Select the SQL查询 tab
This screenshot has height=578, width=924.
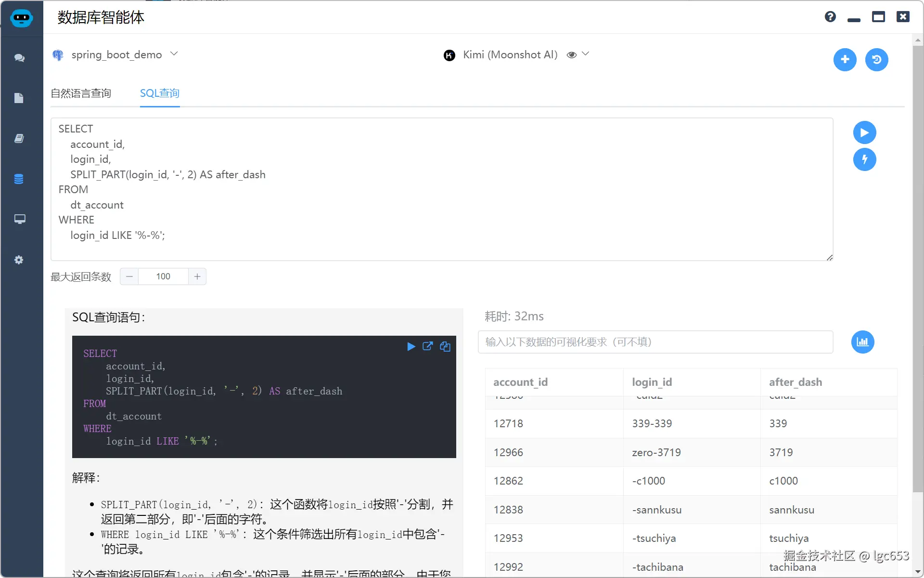pos(160,93)
